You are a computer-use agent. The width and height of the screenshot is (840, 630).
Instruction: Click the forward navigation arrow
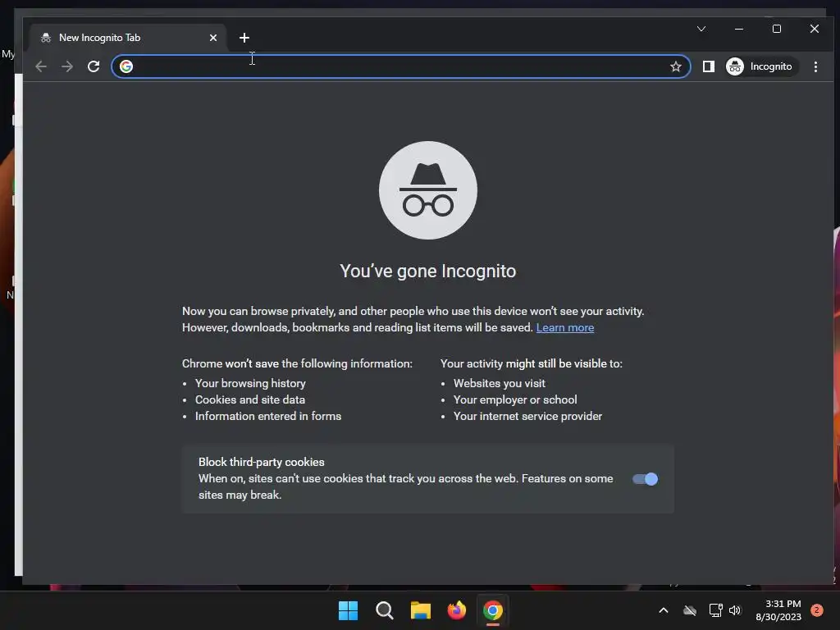(x=67, y=66)
